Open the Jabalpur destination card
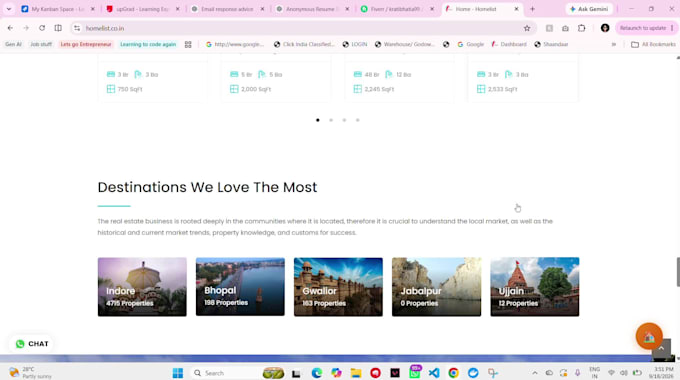Viewport: 680px width, 380px height. pos(436,287)
